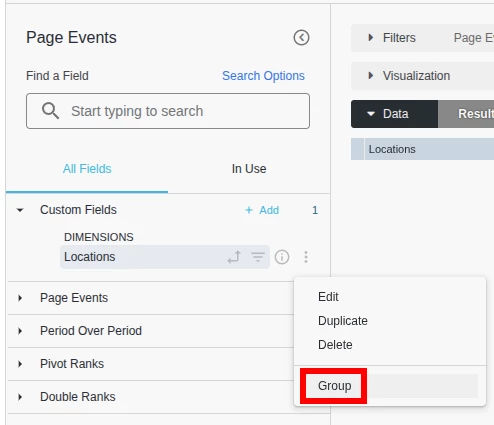Image resolution: width=494 pixels, height=425 pixels.
Task: Choose Duplicate from the context menu
Action: pos(343,321)
